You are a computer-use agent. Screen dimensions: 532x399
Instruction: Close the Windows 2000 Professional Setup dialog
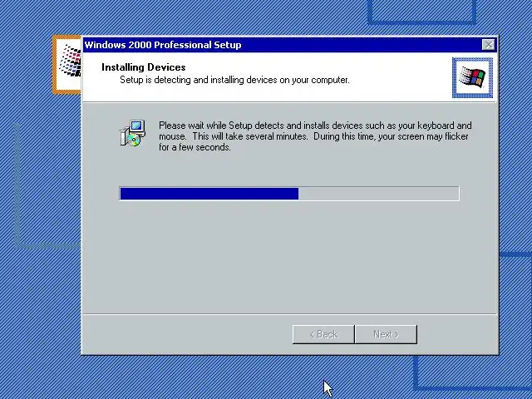coord(489,45)
